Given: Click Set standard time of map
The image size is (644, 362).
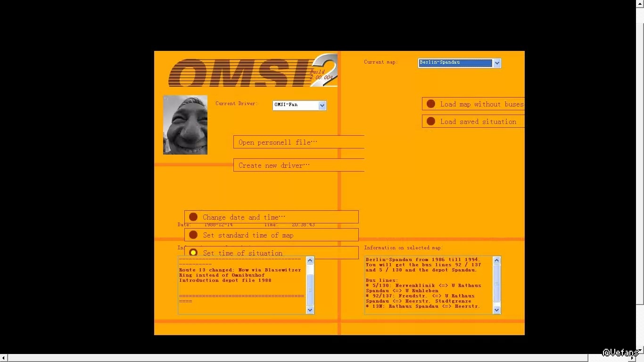Looking at the screenshot, I should point(272,235).
